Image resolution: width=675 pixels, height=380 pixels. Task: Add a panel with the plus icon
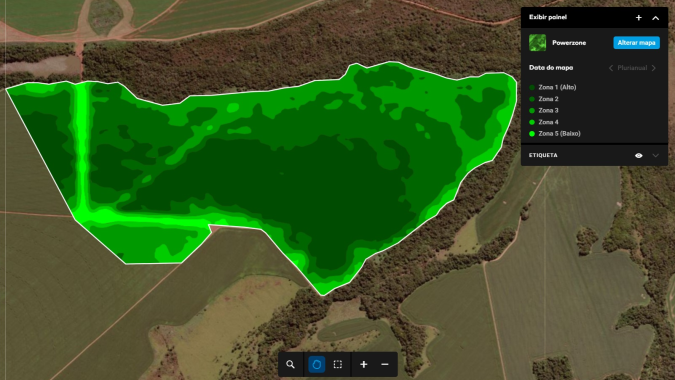pyautogui.click(x=639, y=18)
